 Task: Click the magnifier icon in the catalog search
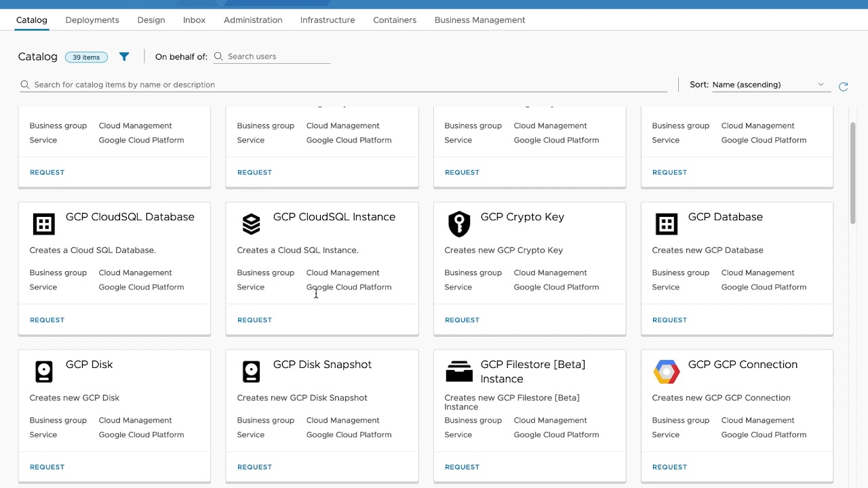[x=25, y=85]
